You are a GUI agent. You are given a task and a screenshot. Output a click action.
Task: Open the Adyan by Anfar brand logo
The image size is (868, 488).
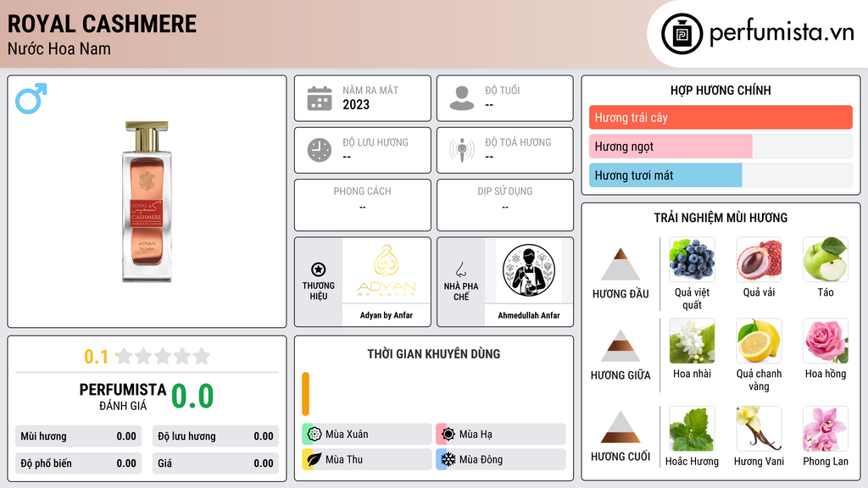tap(387, 270)
